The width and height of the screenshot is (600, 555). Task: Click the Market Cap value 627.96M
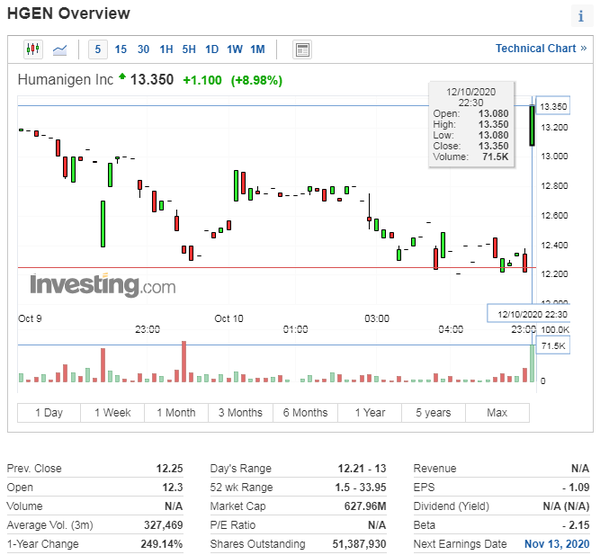(x=365, y=506)
